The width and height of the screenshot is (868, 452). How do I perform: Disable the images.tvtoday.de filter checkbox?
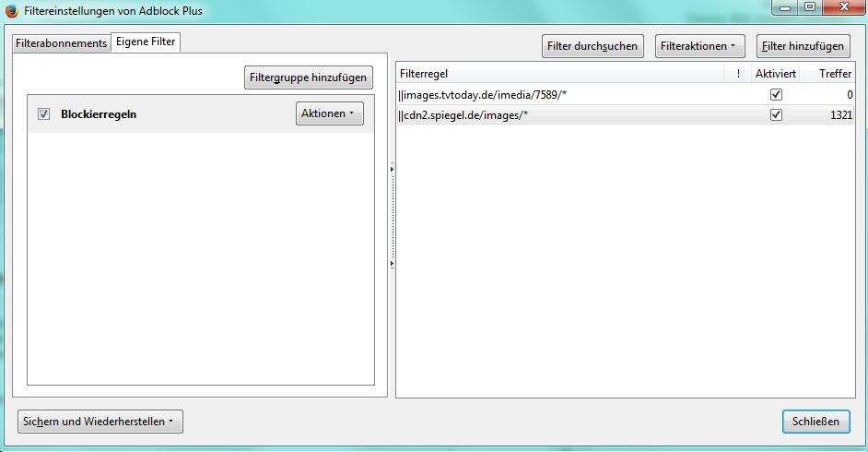(x=776, y=95)
